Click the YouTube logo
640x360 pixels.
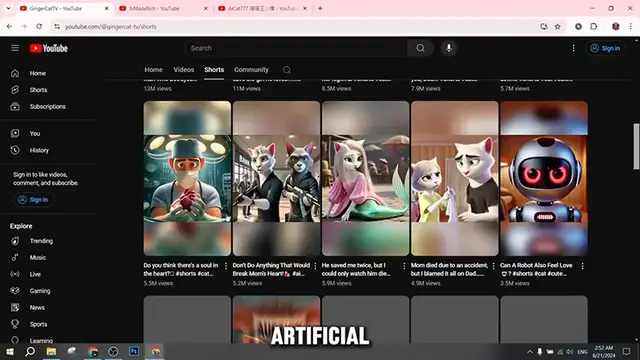tap(49, 48)
